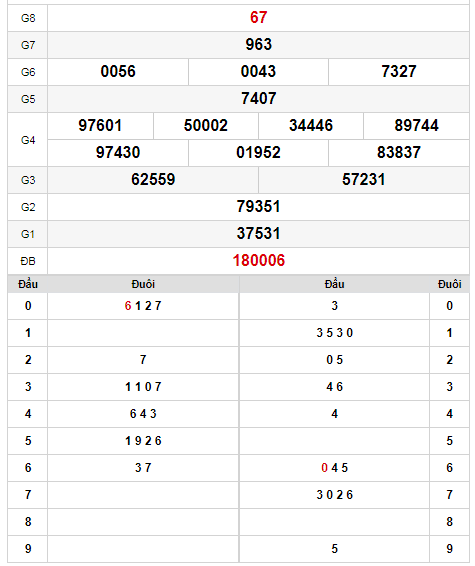The height and width of the screenshot is (566, 475).
Task: Select G6 prize number 0043
Action: (x=258, y=71)
